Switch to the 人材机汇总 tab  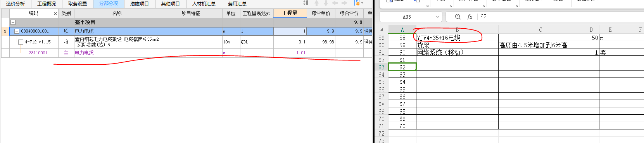204,4
